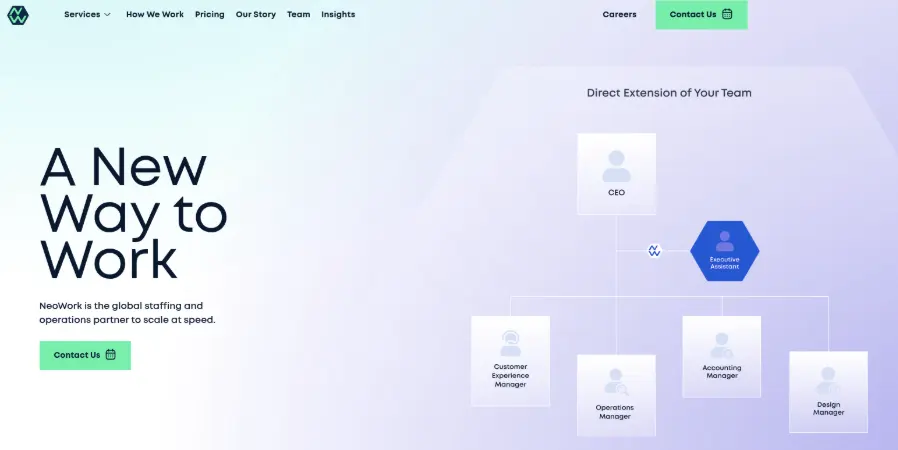Click the Executive Assistant person icon
This screenshot has width=898, height=450.
(x=724, y=241)
